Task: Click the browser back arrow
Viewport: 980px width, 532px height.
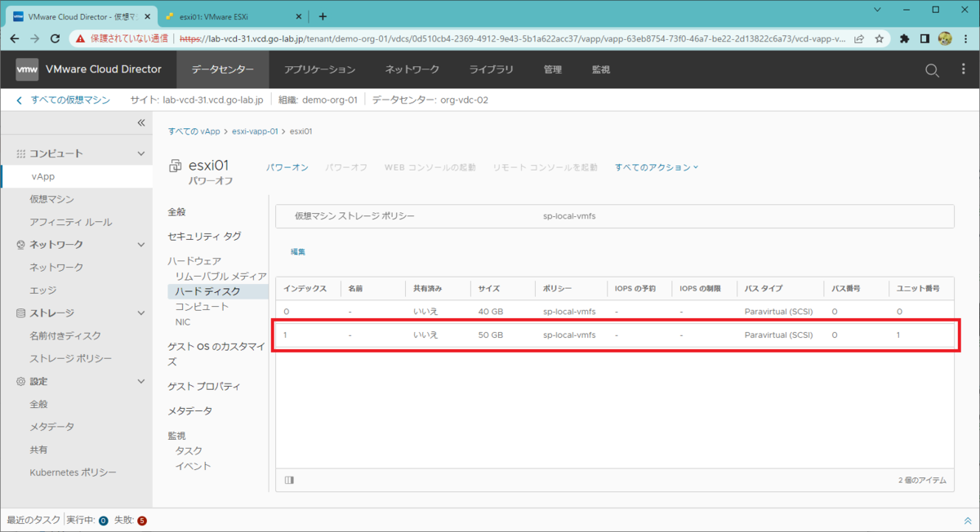Action: (x=14, y=38)
